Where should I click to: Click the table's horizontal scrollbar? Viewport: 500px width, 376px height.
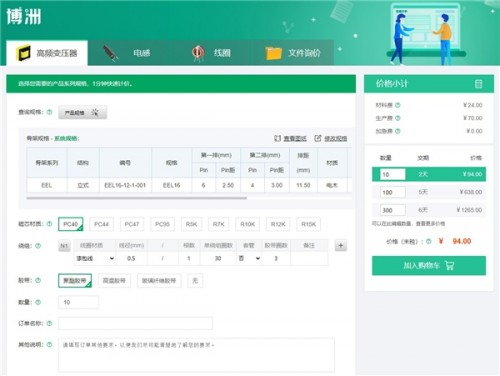click(x=137, y=198)
